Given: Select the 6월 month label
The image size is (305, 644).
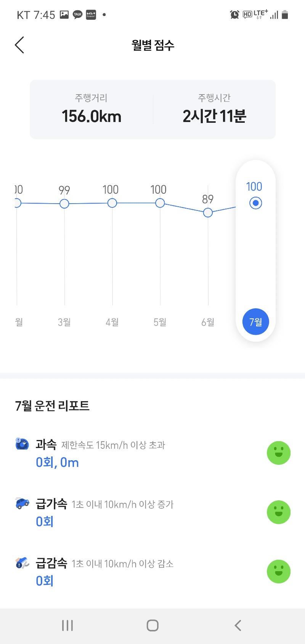Looking at the screenshot, I should 208,322.
